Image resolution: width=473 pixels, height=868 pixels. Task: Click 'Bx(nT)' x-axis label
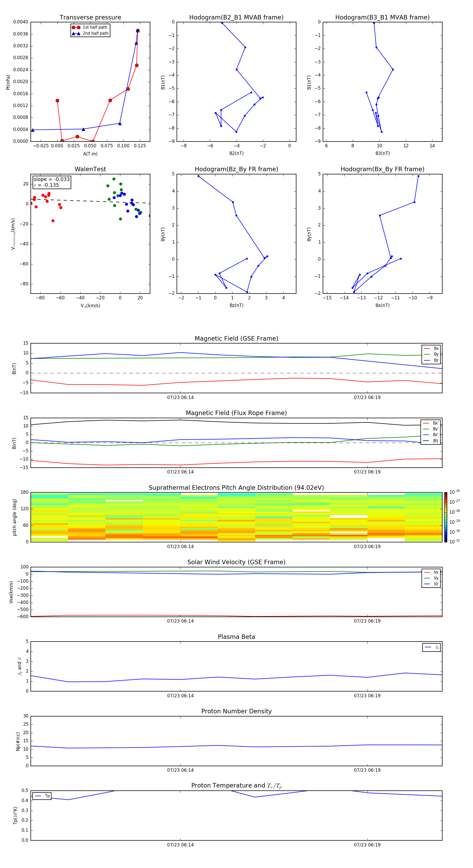[x=382, y=305]
